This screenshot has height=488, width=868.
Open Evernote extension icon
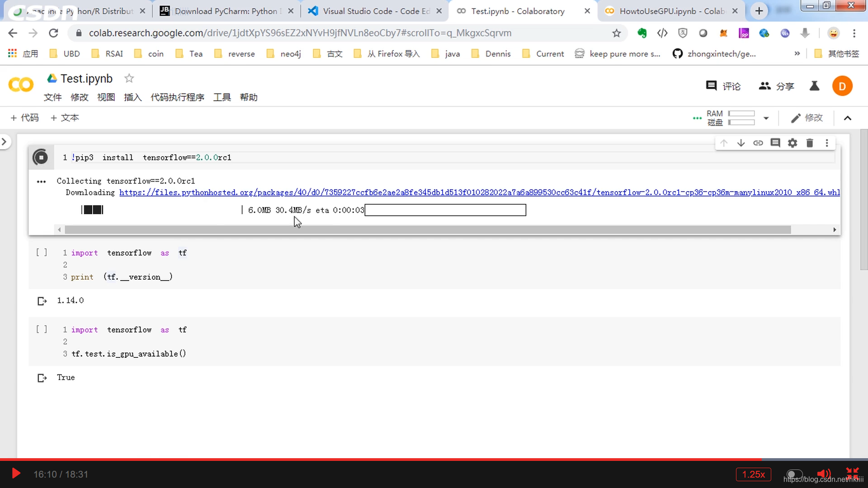tap(642, 33)
